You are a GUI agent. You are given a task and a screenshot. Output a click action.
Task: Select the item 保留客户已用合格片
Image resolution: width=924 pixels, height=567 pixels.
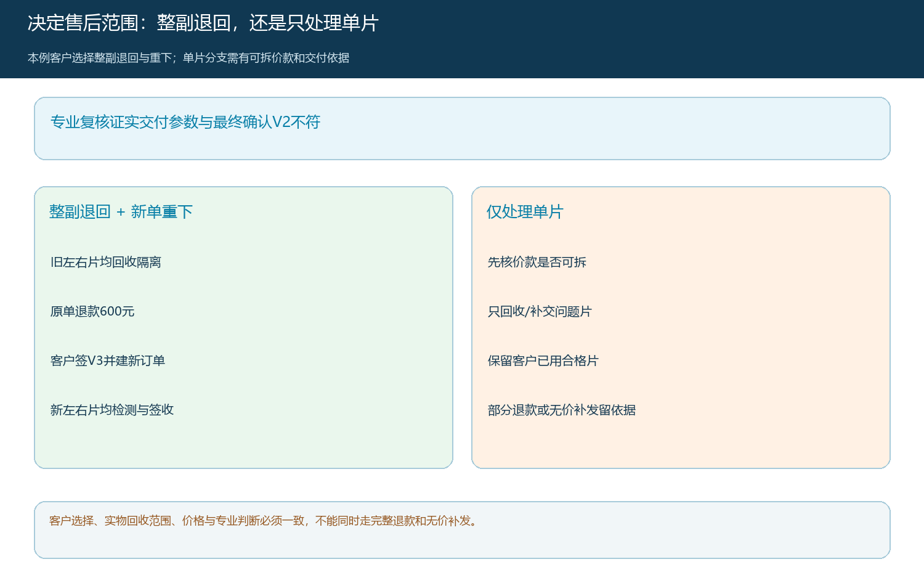(x=543, y=361)
